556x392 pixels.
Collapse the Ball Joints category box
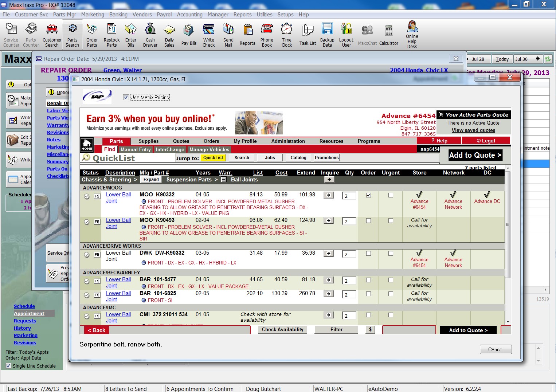click(224, 180)
